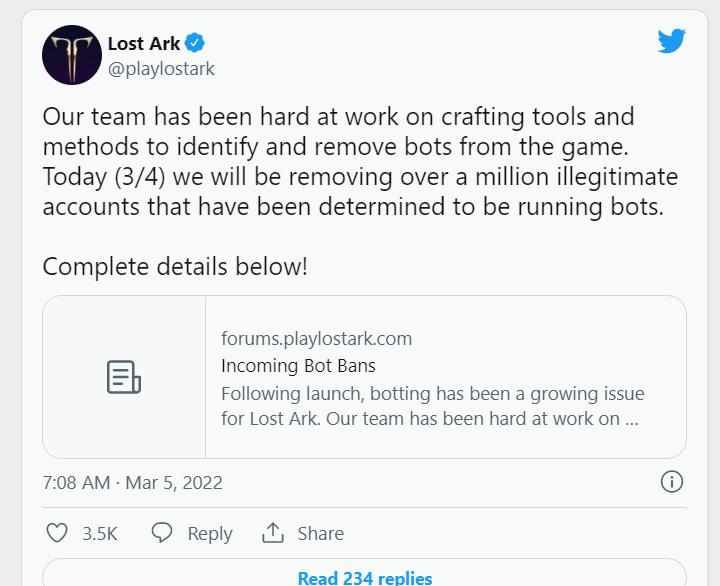
Task: Open the Incoming Bot Bans article title
Action: tap(298, 366)
